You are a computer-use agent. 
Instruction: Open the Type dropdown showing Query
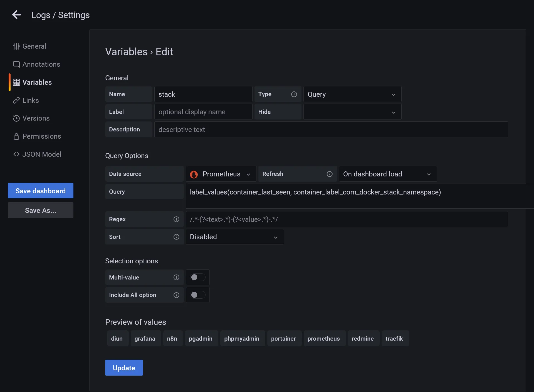pyautogui.click(x=352, y=94)
